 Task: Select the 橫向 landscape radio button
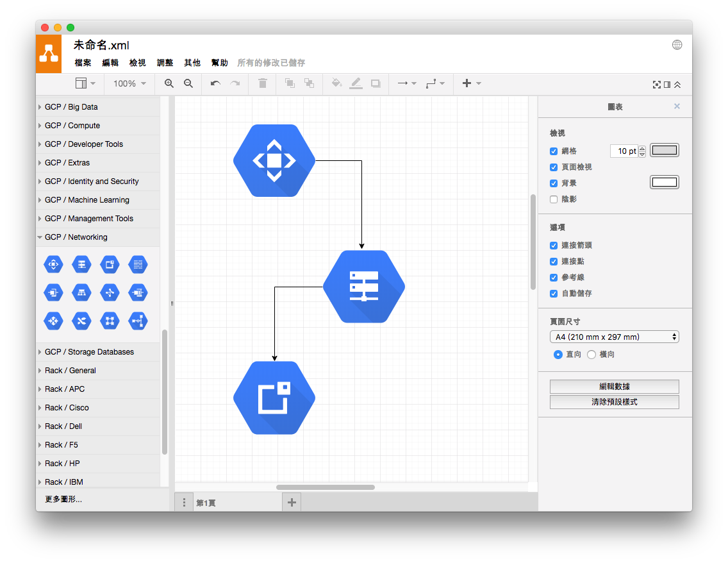(591, 355)
